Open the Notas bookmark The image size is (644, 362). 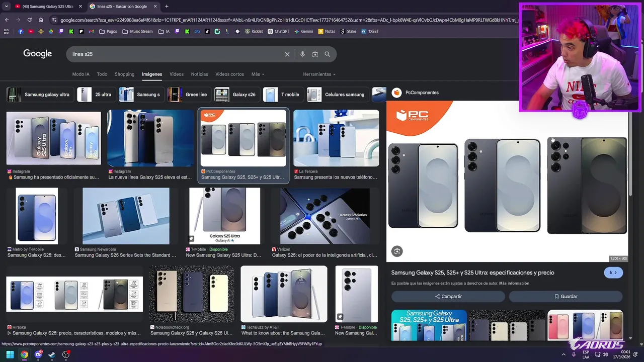(x=326, y=31)
